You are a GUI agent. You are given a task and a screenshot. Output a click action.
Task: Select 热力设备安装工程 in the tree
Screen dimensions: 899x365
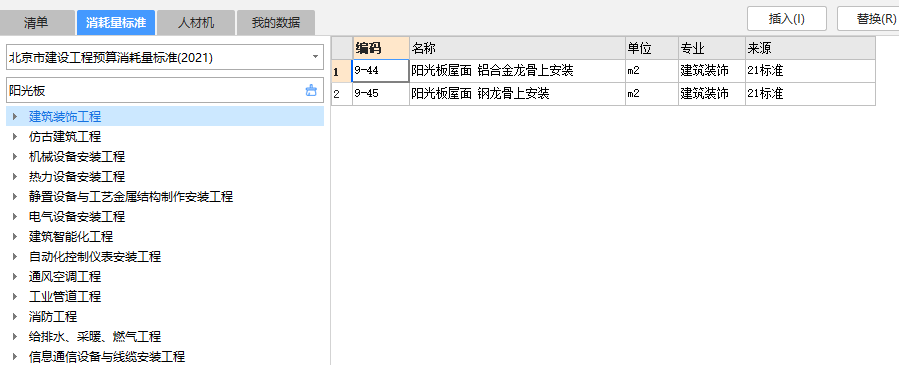(77, 177)
